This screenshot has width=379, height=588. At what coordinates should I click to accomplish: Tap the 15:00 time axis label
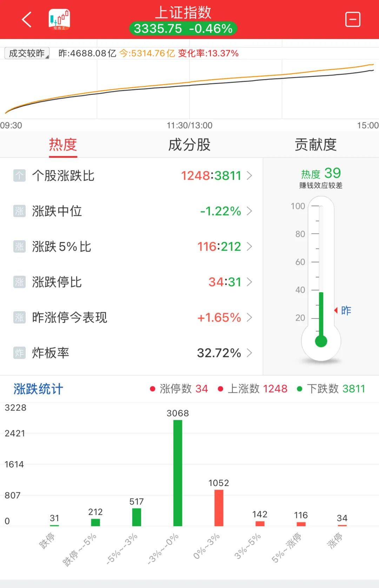(368, 125)
